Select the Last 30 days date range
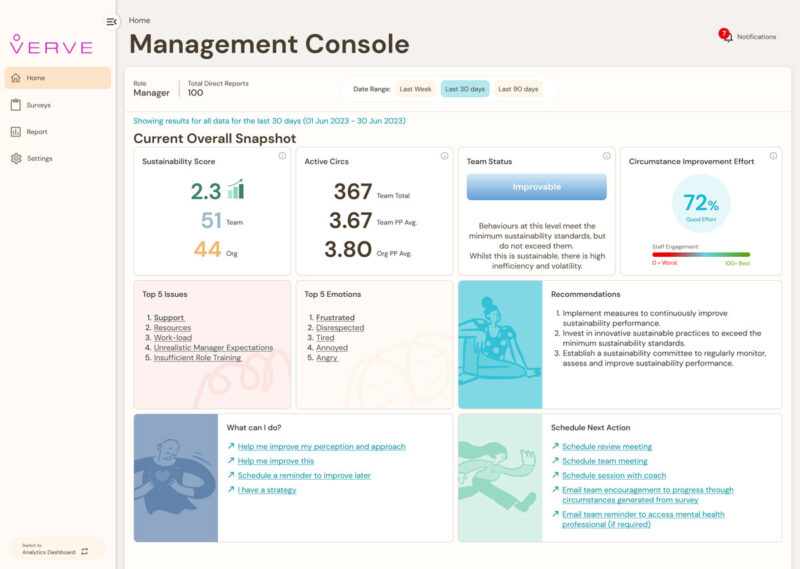Viewport: 800px width, 569px height. tap(465, 89)
